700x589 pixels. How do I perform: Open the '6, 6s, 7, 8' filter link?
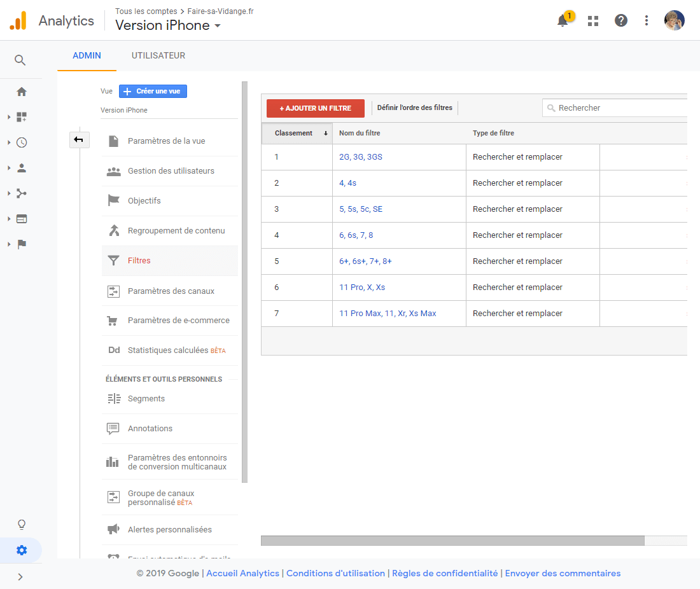coord(356,235)
